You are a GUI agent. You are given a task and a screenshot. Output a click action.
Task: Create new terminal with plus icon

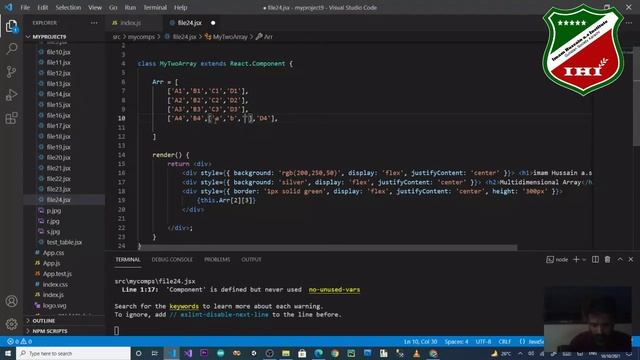(x=576, y=260)
